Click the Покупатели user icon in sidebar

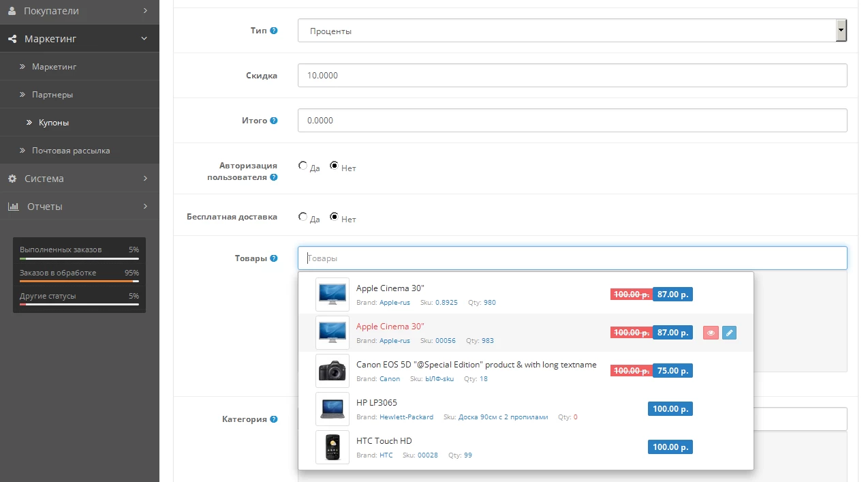pyautogui.click(x=12, y=11)
